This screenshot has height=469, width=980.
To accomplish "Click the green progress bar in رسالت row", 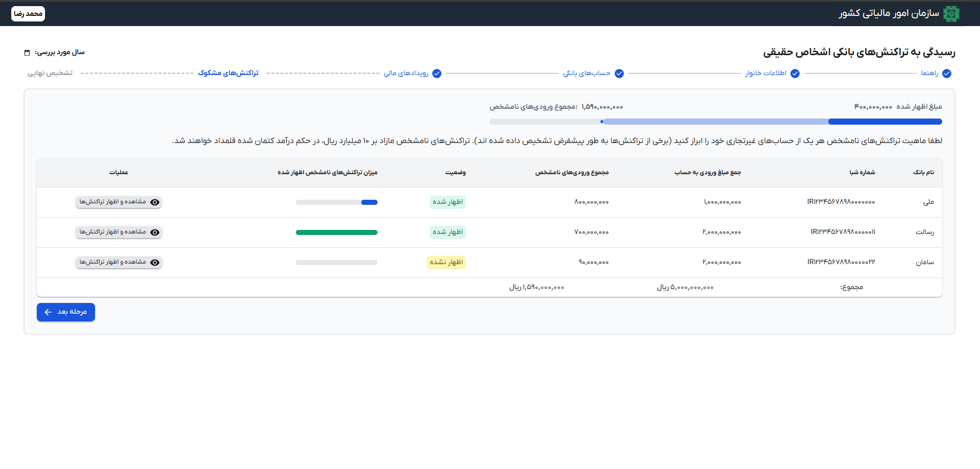I will (336, 232).
